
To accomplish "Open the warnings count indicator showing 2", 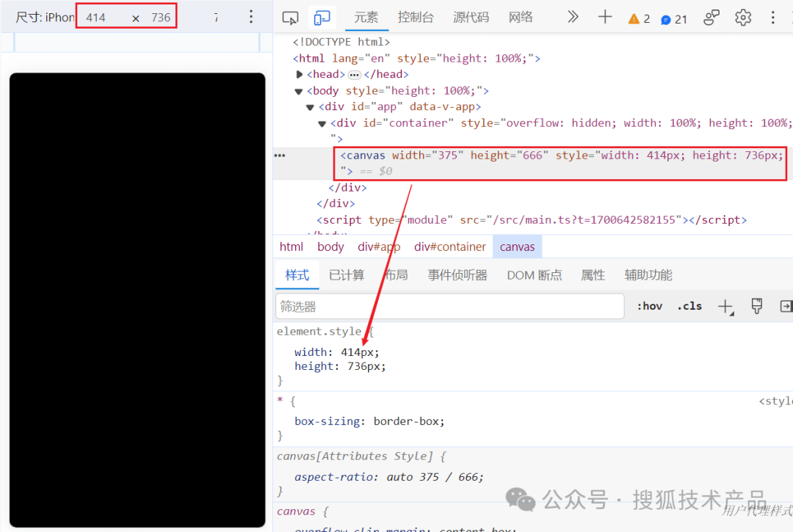I will 640,19.
